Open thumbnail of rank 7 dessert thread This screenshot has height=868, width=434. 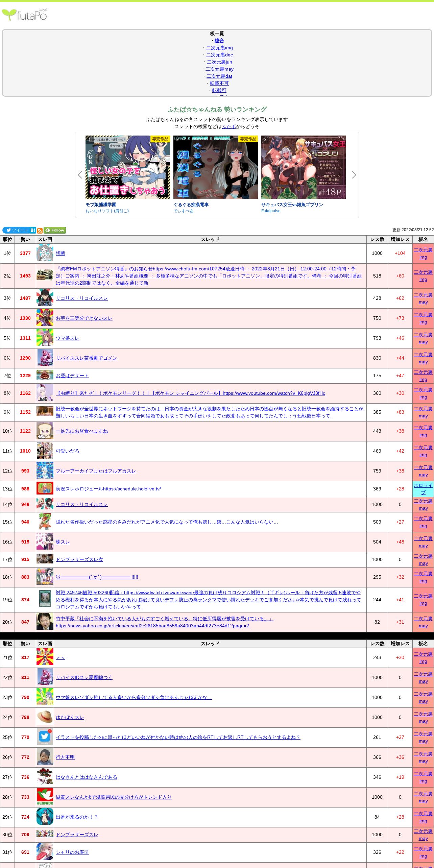[x=45, y=375]
